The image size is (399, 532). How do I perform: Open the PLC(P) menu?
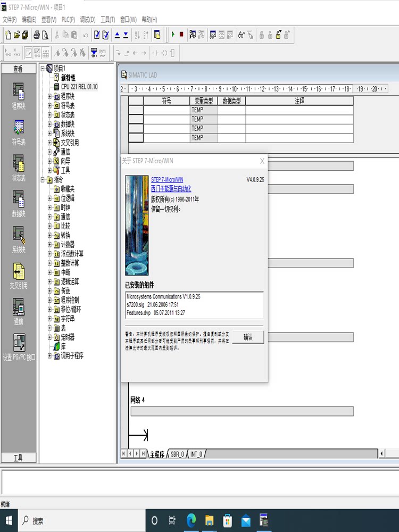tap(68, 20)
